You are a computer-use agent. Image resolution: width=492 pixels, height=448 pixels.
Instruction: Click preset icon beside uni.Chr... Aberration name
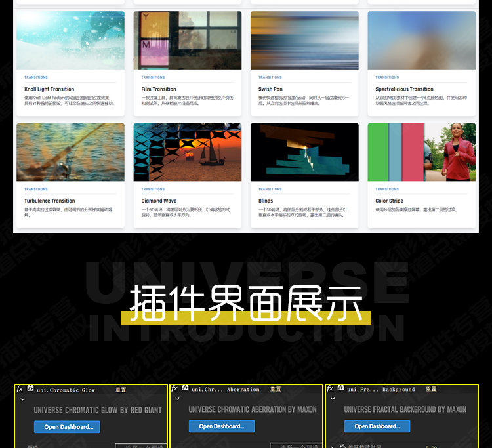(x=186, y=388)
